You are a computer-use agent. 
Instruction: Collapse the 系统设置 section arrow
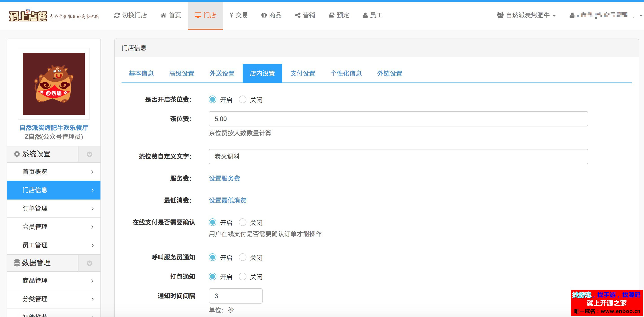(x=89, y=154)
